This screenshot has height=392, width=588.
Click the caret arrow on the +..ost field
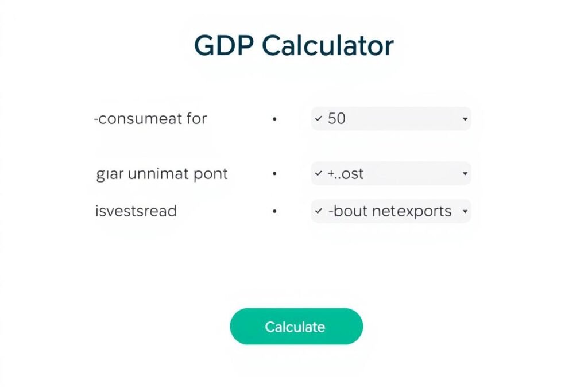click(x=465, y=174)
